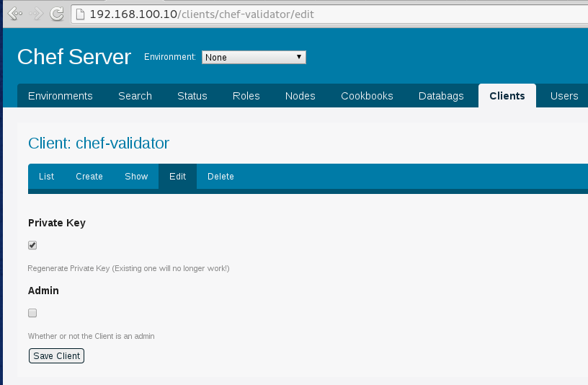Open the Environment dropdown showing None
This screenshot has width=588, height=385.
pos(254,58)
